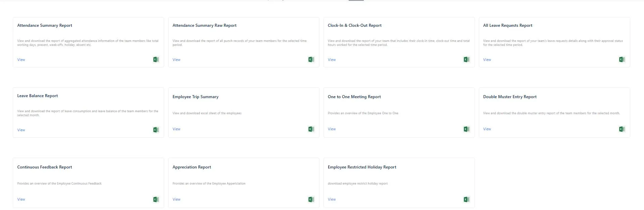
Task: Download Attendance Summary Report Excel file
Action: pos(156,60)
